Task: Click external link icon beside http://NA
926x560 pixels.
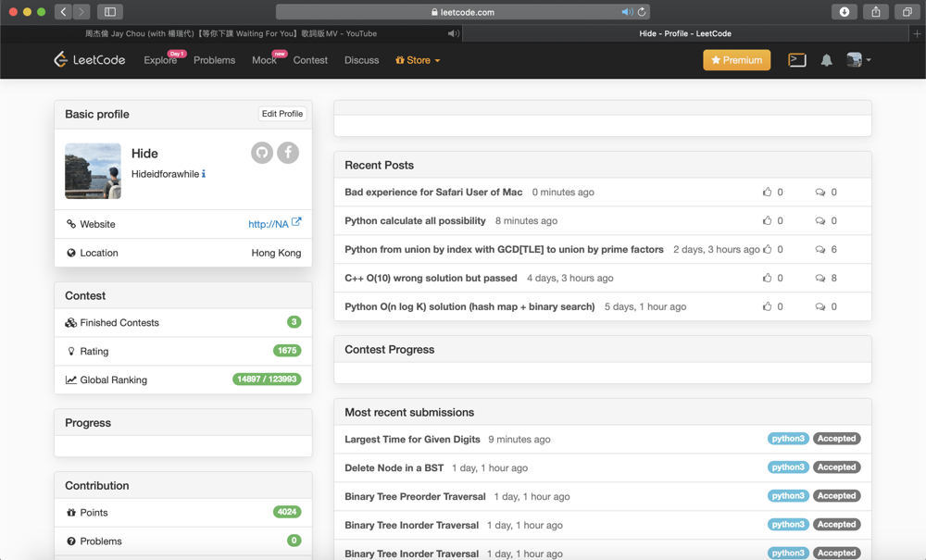Action: tap(296, 222)
